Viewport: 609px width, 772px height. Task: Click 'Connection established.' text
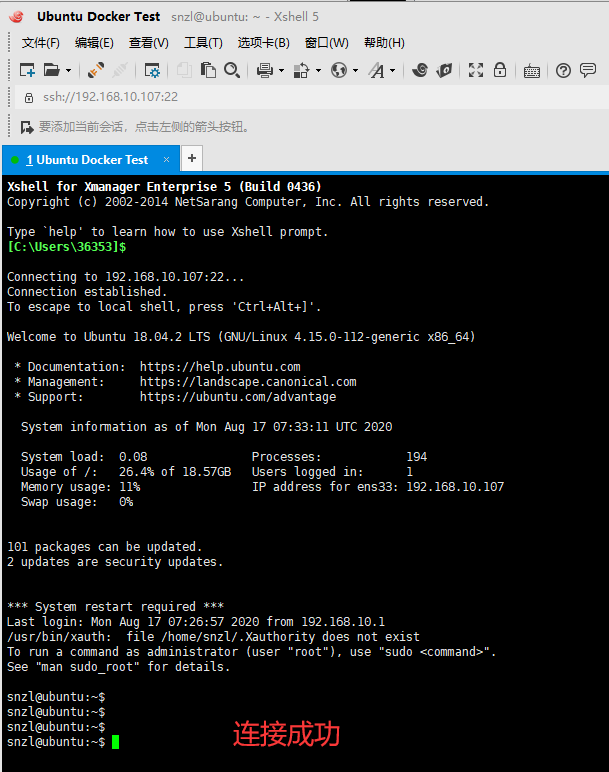(87, 291)
